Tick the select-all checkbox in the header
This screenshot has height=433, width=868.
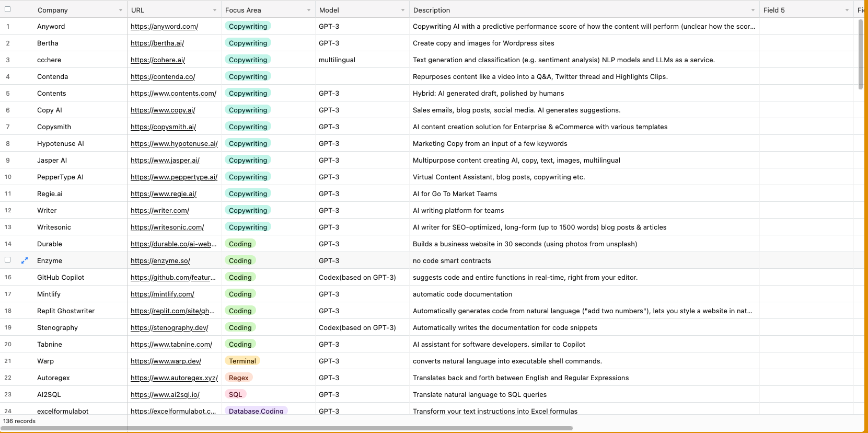point(7,9)
